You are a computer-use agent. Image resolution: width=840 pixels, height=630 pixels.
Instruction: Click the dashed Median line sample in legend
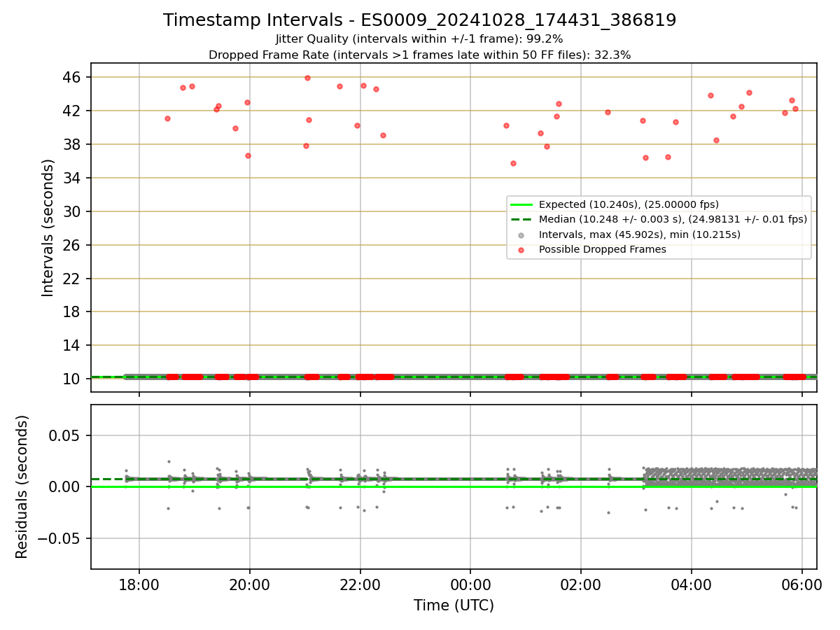point(522,219)
